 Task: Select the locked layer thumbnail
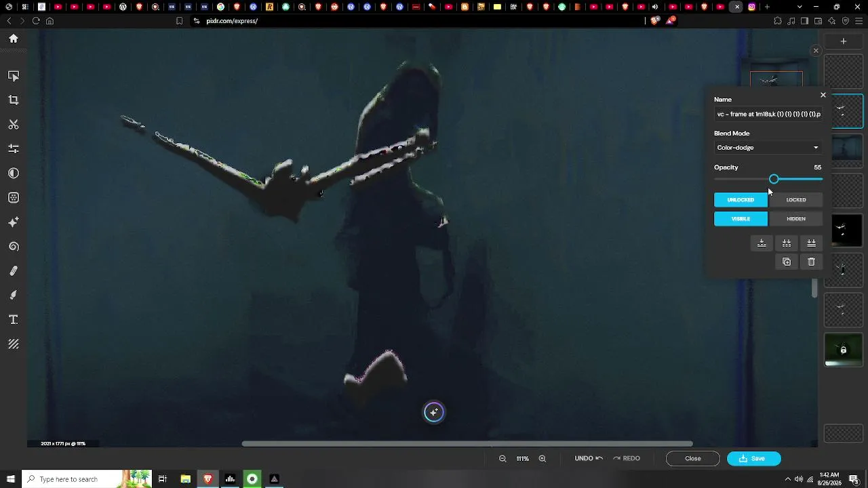click(844, 350)
